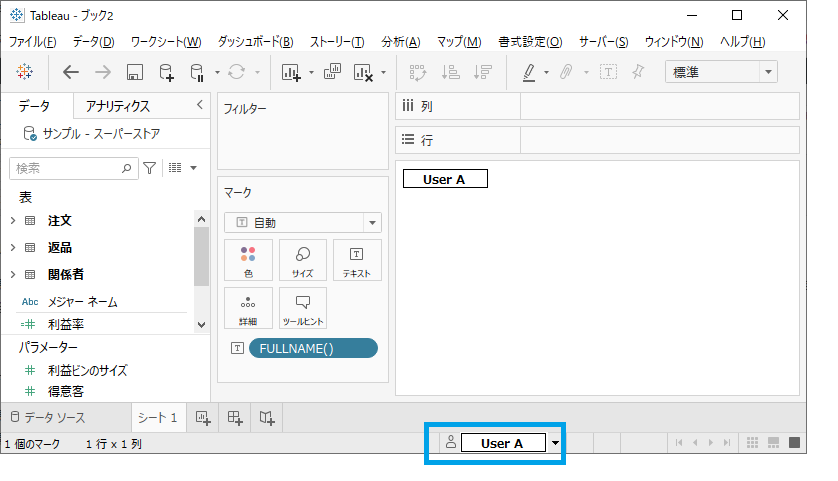838x481 pixels.
Task: Add a new dashboard from bottom tabs
Action: coord(235,417)
